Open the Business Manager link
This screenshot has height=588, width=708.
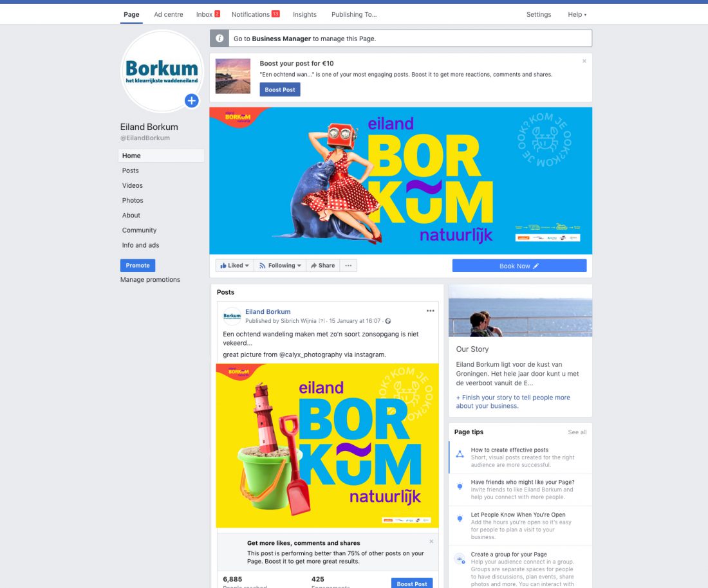(281, 39)
